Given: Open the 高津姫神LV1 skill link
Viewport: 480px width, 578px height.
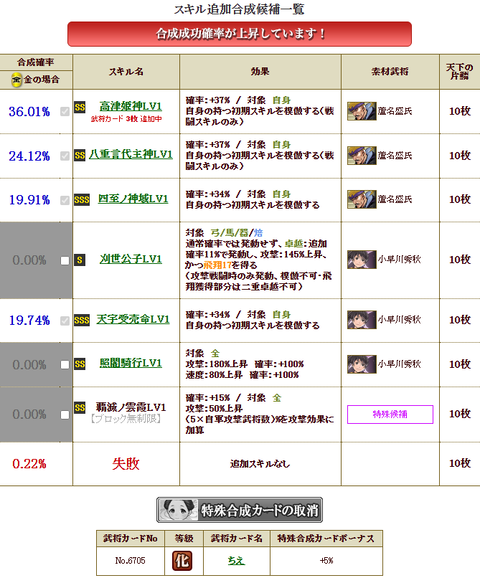Looking at the screenshot, I should [x=131, y=106].
